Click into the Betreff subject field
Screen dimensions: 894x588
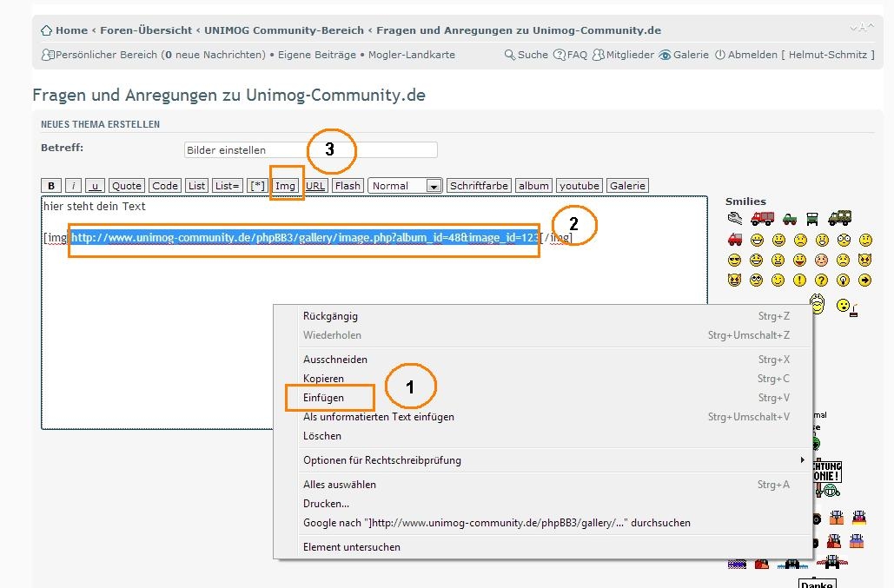click(310, 150)
